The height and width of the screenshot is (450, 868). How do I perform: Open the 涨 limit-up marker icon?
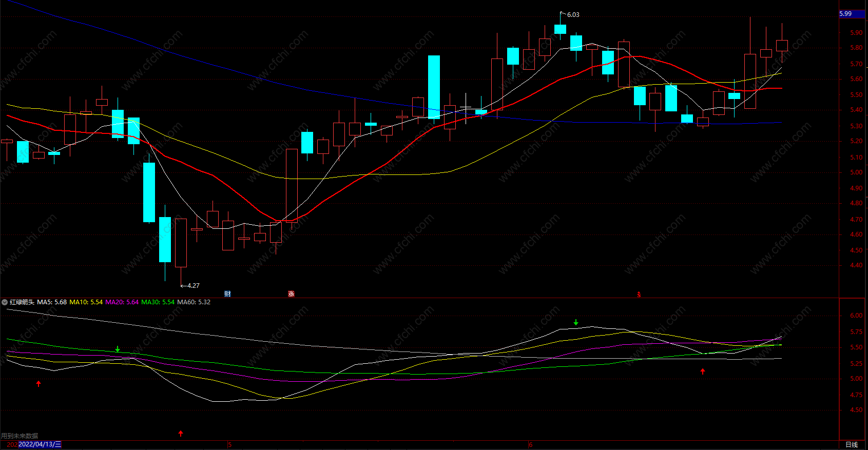pyautogui.click(x=291, y=294)
